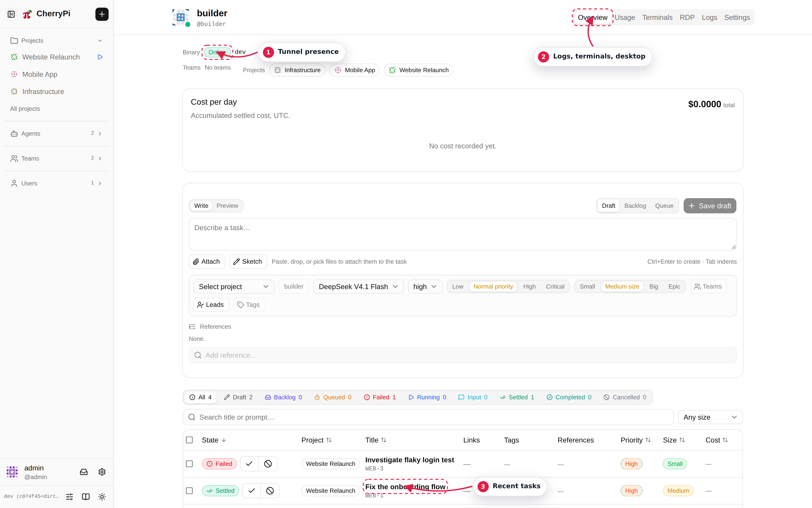The width and height of the screenshot is (812, 508).
Task: Open All projects link
Action: 25,108
